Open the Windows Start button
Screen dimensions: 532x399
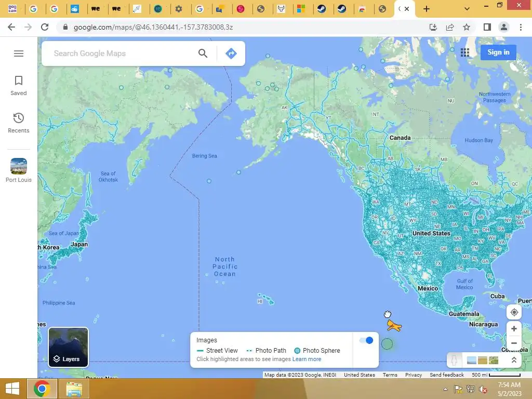(x=12, y=389)
